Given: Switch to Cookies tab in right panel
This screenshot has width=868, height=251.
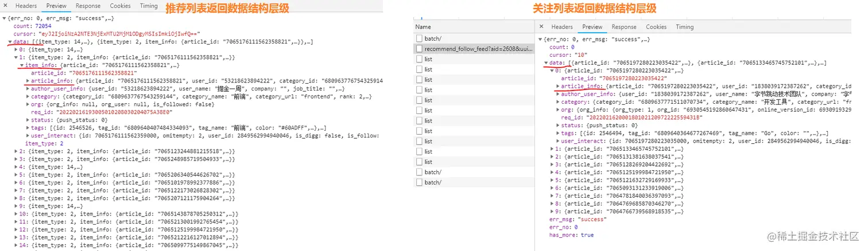Looking at the screenshot, I should pyautogui.click(x=656, y=27).
